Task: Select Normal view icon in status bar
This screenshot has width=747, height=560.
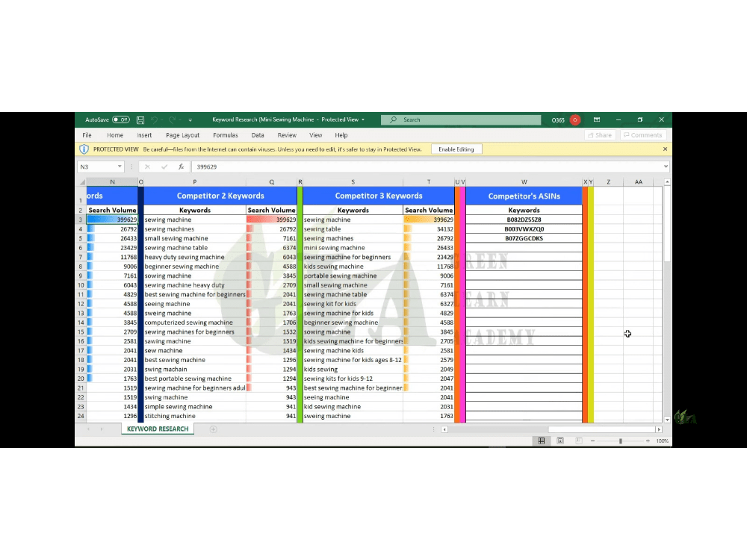Action: pos(542,441)
